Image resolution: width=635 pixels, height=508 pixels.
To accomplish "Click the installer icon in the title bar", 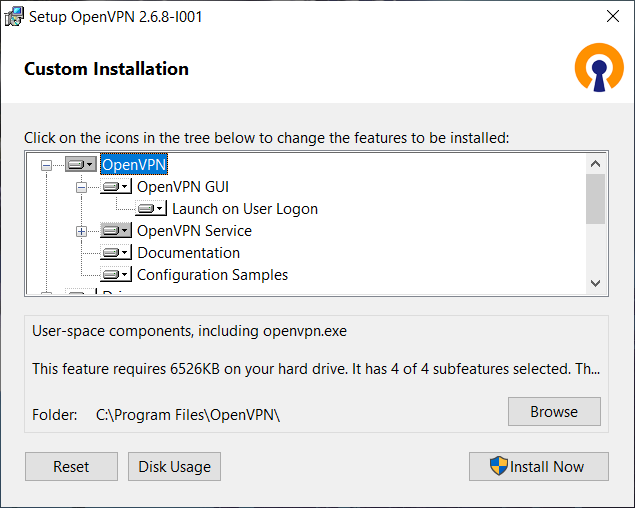I will 14,17.
